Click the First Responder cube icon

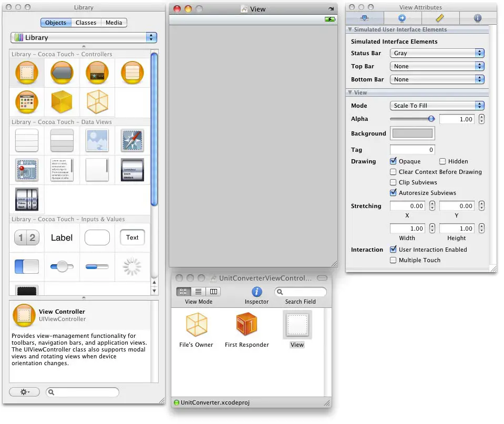[x=246, y=324]
